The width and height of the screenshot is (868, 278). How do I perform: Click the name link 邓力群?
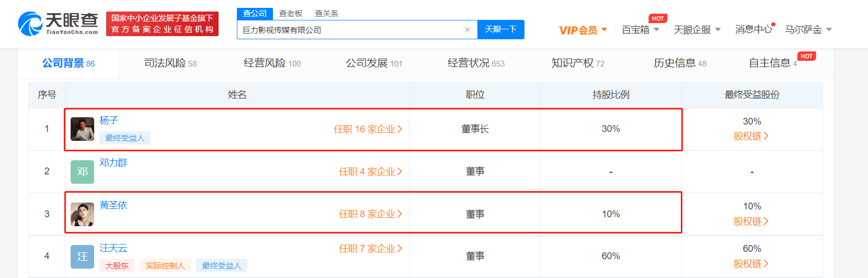pos(113,163)
